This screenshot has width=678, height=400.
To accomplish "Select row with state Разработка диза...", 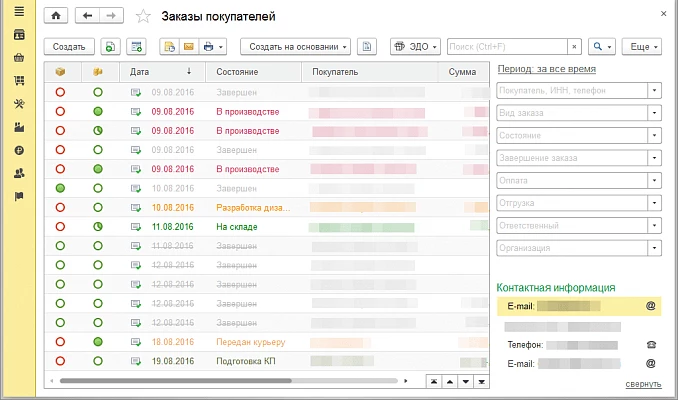I will click(267, 208).
